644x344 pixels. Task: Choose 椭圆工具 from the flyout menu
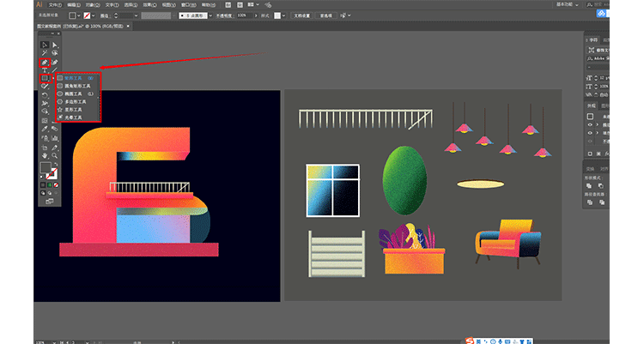(x=74, y=94)
